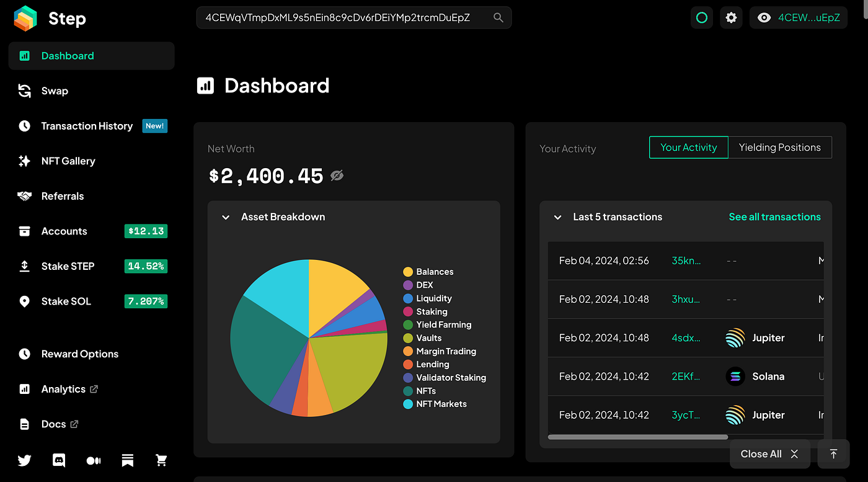Click the 14.52% Stake STEP badge
The image size is (868, 482).
tap(146, 266)
